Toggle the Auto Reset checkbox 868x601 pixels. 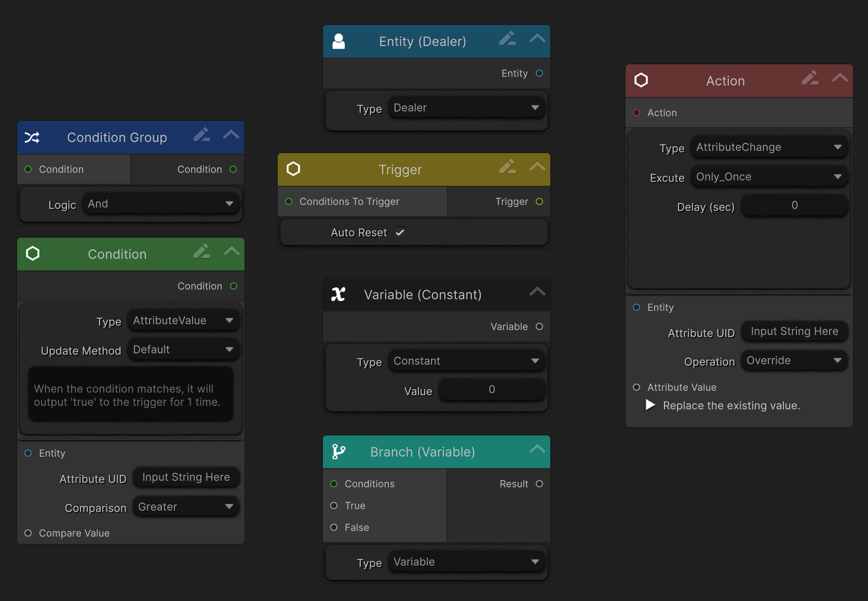click(x=400, y=233)
